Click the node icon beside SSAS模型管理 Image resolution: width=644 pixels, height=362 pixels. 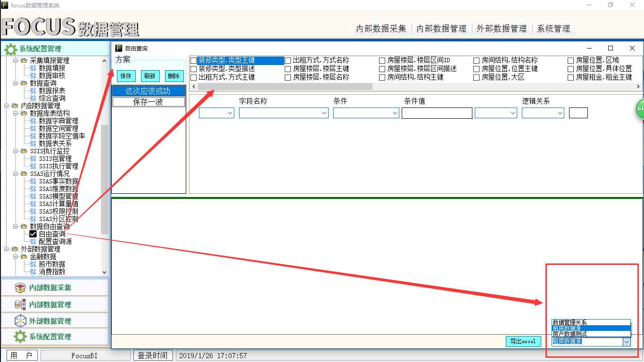(33, 196)
